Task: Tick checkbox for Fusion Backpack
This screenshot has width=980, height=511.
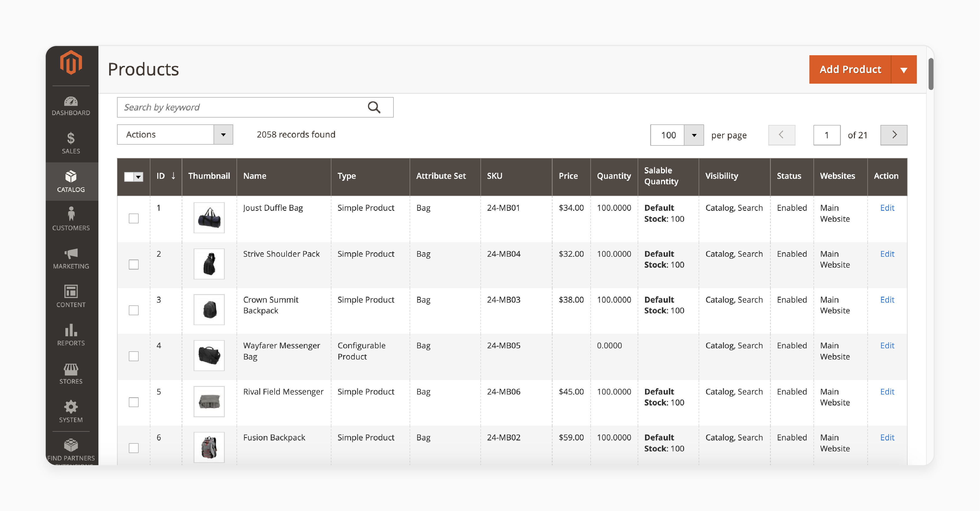Action: click(133, 448)
